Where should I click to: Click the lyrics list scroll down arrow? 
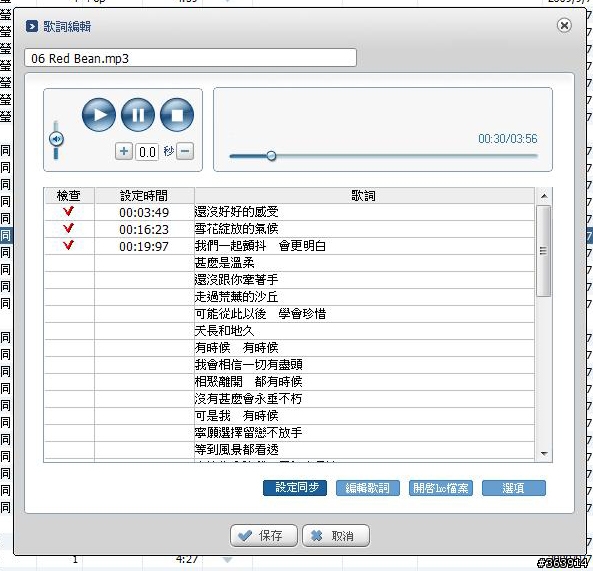(x=544, y=453)
